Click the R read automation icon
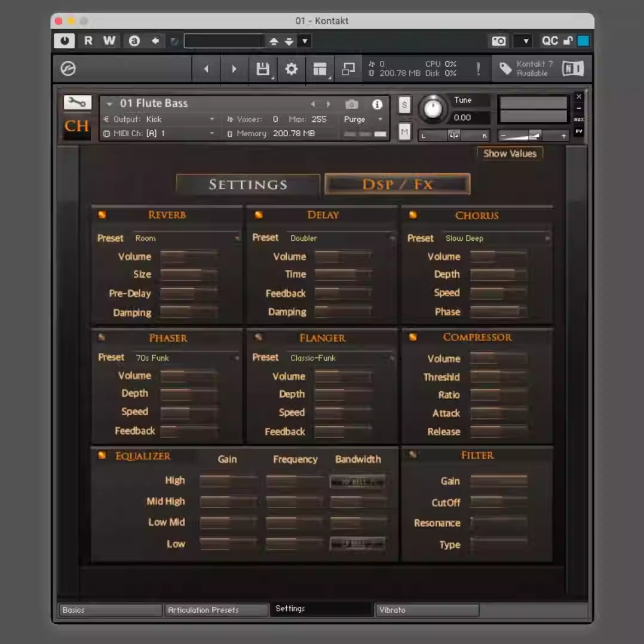This screenshot has height=644, width=644. click(88, 41)
